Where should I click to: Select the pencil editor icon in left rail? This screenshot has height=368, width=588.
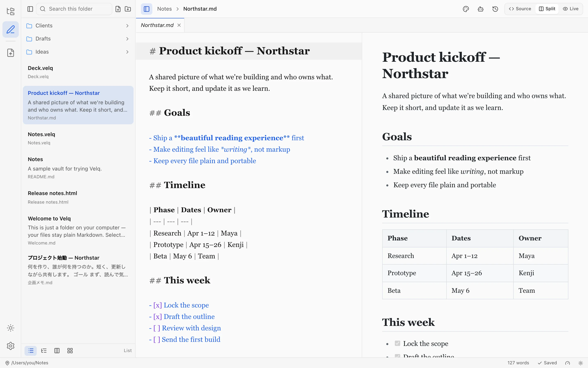10,29
